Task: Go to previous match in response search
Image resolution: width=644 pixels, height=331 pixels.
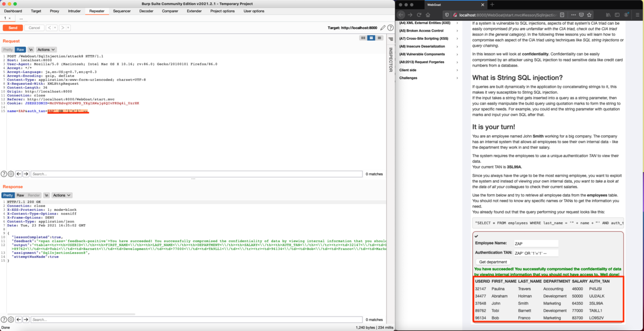Action: point(18,320)
